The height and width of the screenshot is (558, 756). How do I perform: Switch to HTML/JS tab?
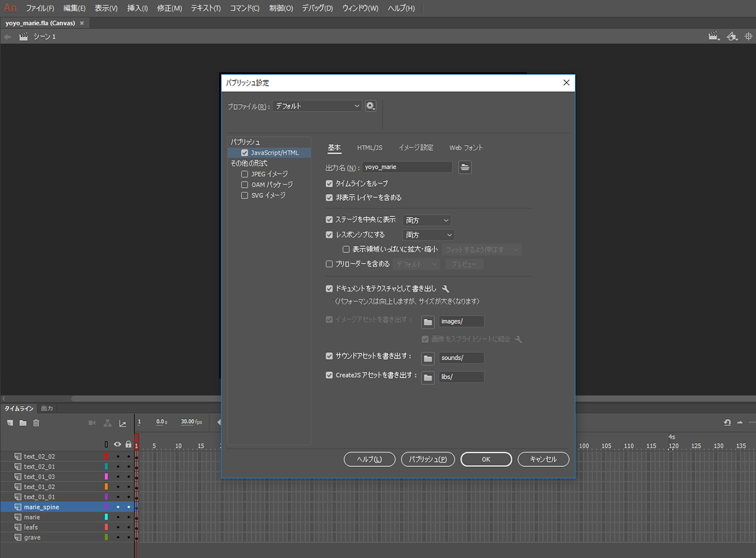tap(370, 148)
